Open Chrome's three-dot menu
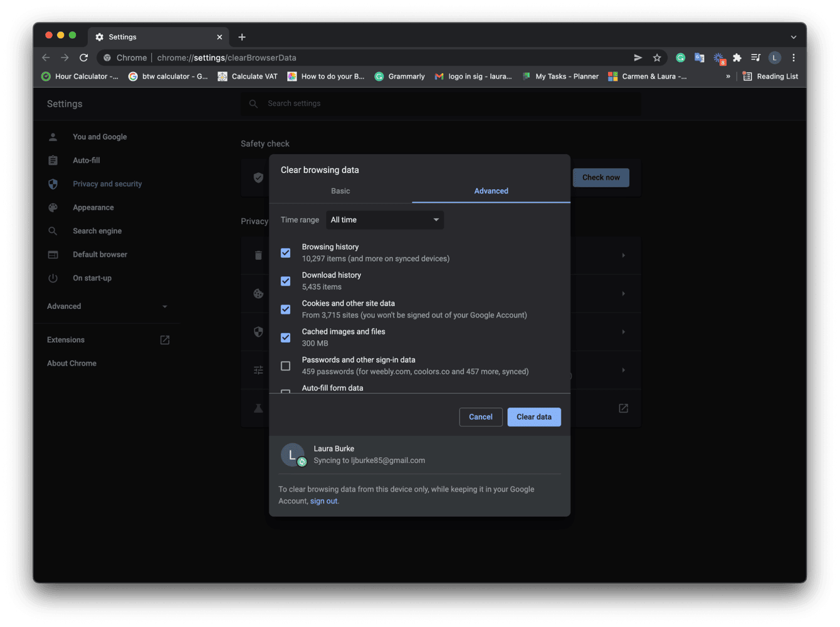840x627 pixels. (794, 57)
